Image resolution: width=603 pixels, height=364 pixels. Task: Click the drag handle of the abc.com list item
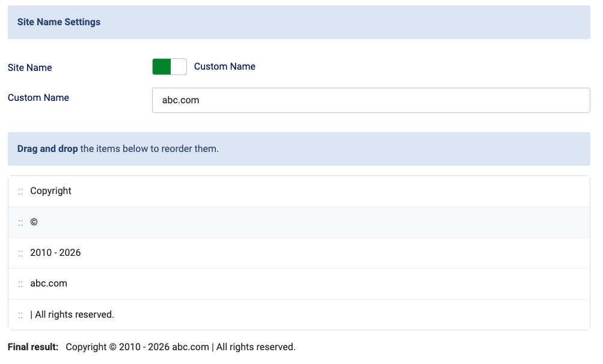pos(20,284)
